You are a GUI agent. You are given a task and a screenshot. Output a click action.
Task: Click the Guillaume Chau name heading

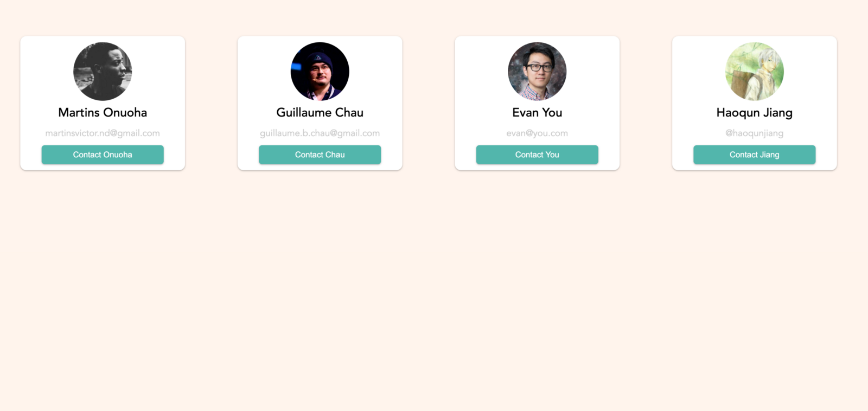point(320,112)
